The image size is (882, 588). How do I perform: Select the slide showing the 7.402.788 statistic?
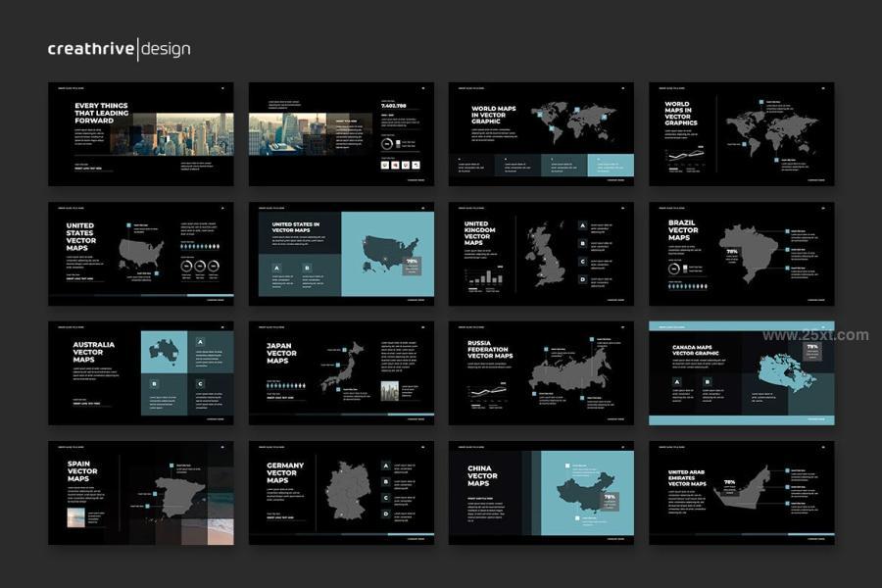341,134
